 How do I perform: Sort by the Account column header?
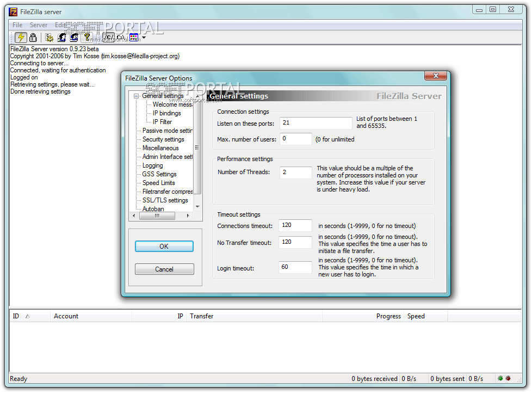tap(91, 316)
